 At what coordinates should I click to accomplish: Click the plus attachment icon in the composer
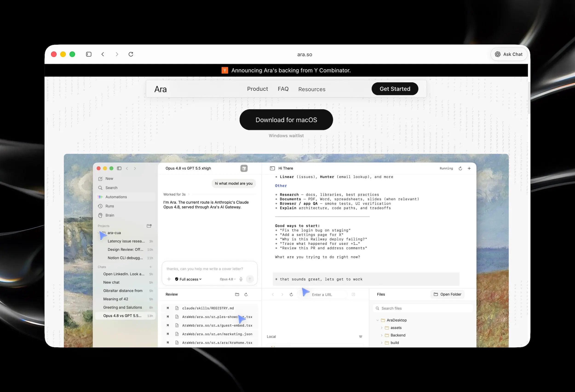169,279
